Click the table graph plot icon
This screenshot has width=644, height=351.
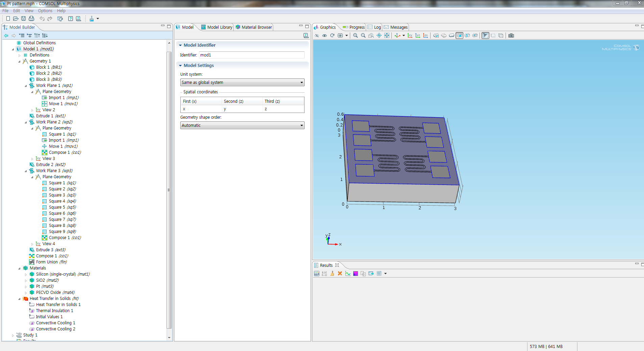click(347, 274)
